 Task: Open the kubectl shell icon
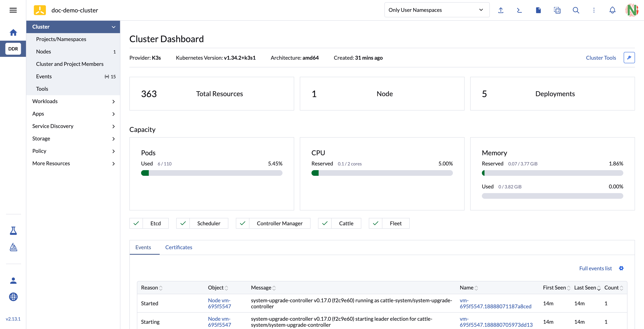(x=519, y=10)
